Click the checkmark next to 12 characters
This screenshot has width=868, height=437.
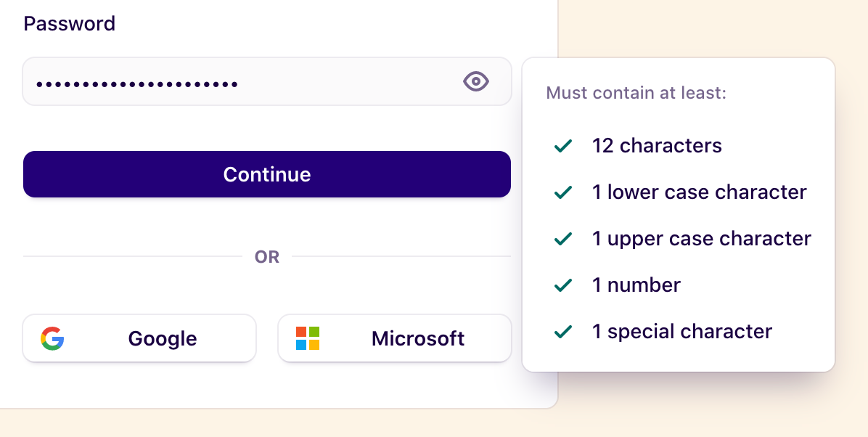click(x=562, y=145)
